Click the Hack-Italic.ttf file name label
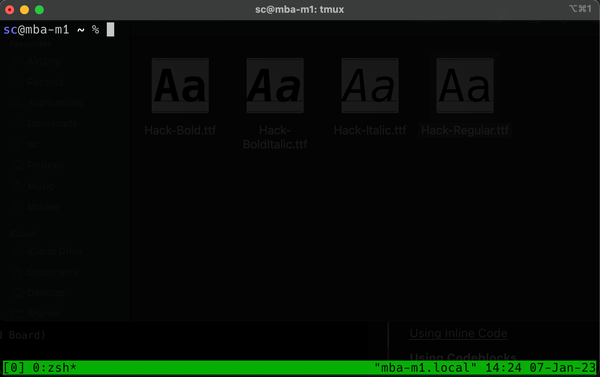600x377 pixels. (370, 130)
